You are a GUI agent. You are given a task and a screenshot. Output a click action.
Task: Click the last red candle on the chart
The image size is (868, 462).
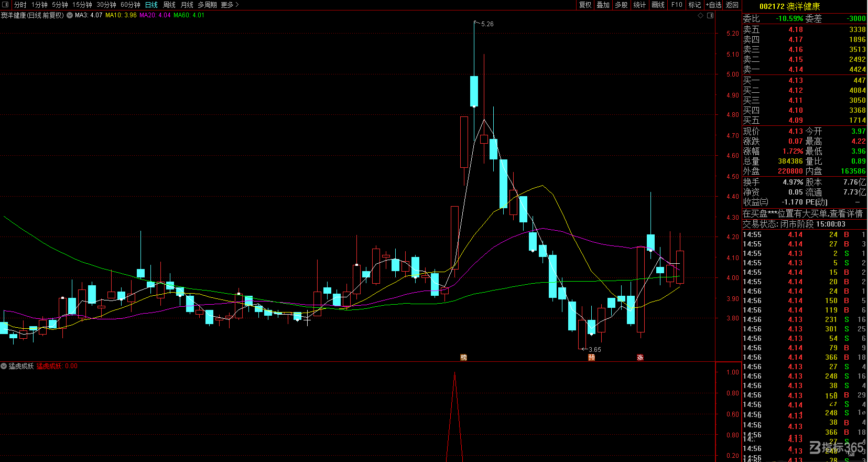(x=680, y=267)
